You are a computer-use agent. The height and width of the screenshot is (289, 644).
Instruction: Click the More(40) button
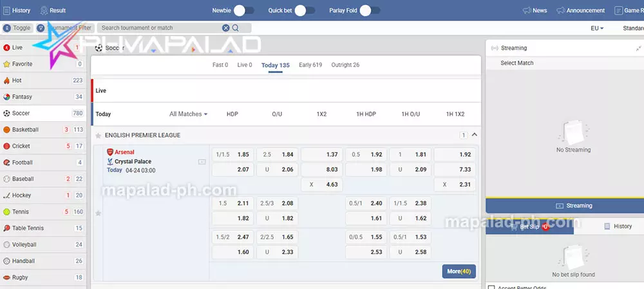pyautogui.click(x=459, y=272)
